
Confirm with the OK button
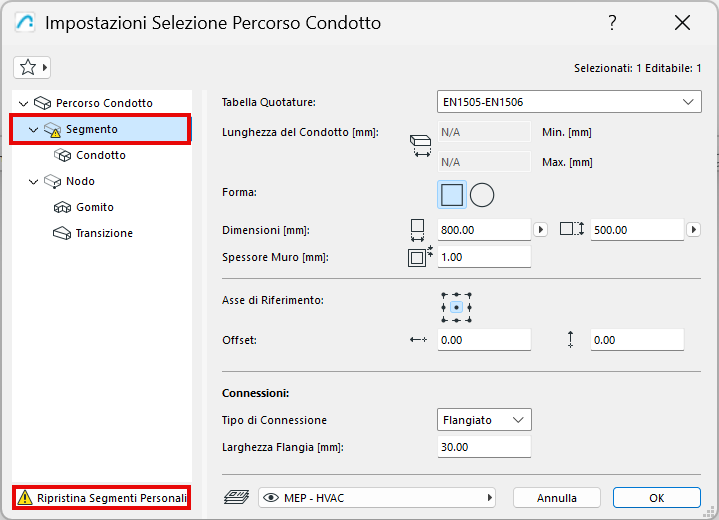656,497
